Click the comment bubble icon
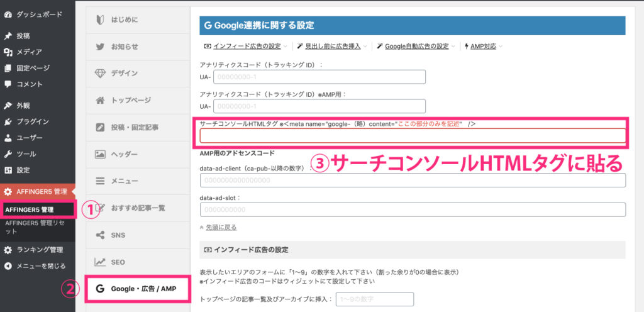The width and height of the screenshot is (644, 312). click(8, 84)
